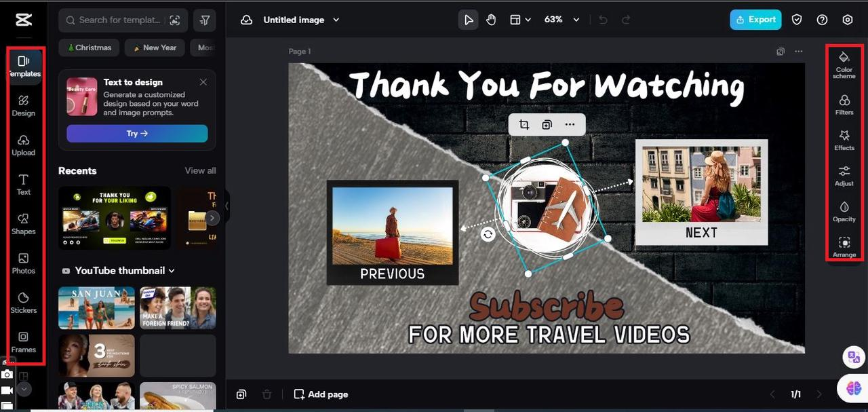Open the settings hexagon icon

coord(847,20)
